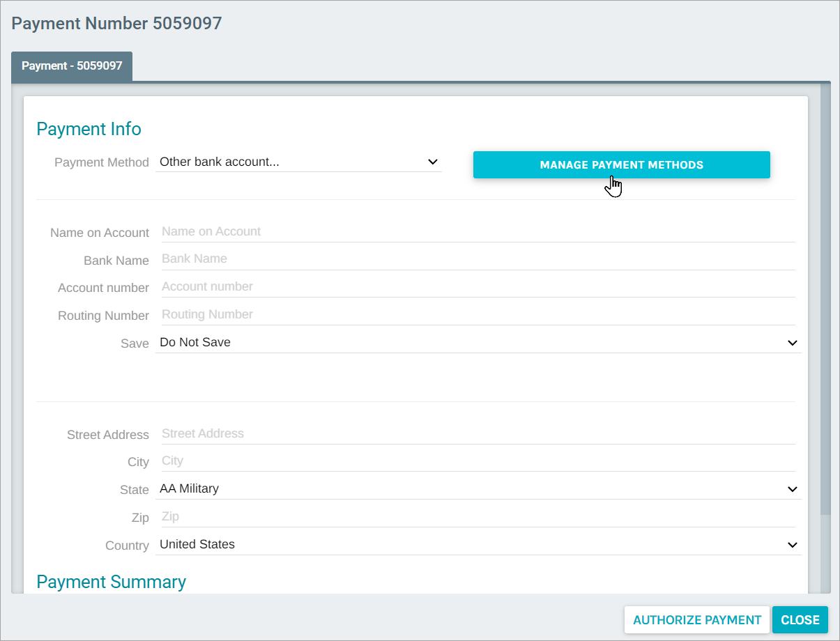Click into the Bank Name input
The width and height of the screenshot is (840, 641).
tap(478, 258)
